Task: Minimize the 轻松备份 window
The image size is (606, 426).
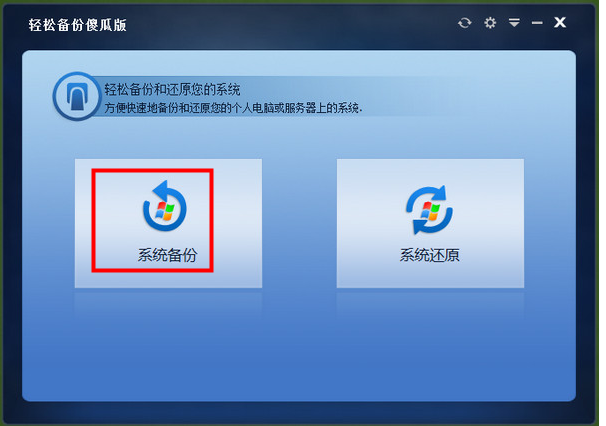Action: coord(537,23)
